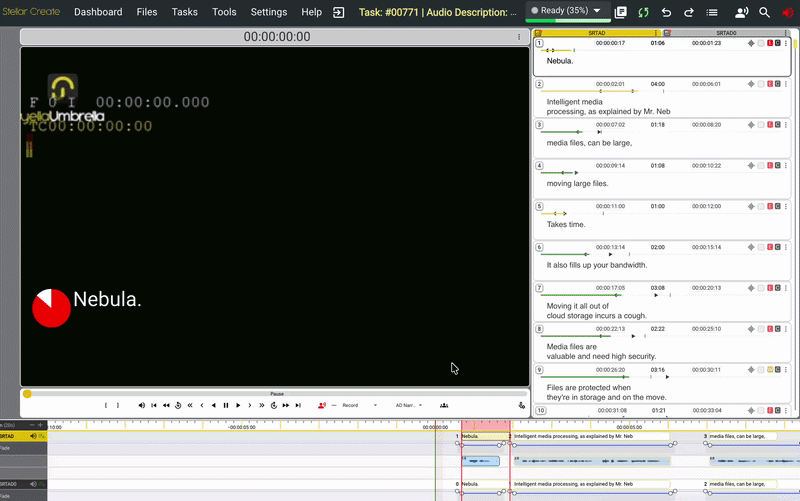The image size is (800, 501).
Task: Click the crosshair target icon on cue 1
Action: tap(751, 43)
